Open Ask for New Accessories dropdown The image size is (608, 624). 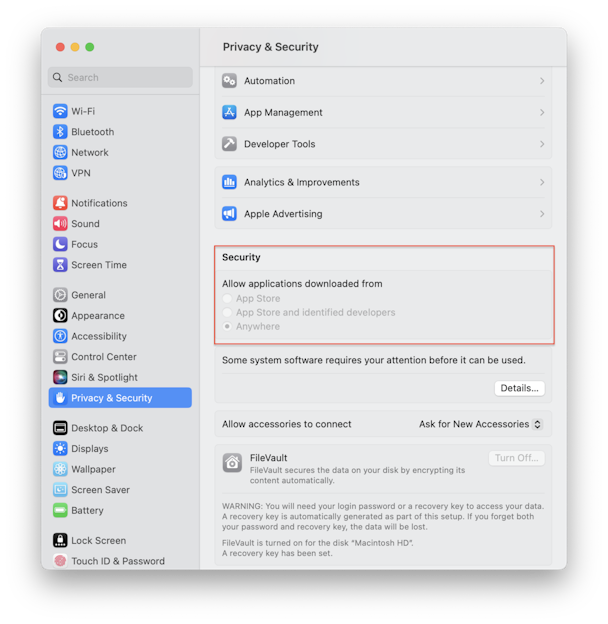coord(481,424)
